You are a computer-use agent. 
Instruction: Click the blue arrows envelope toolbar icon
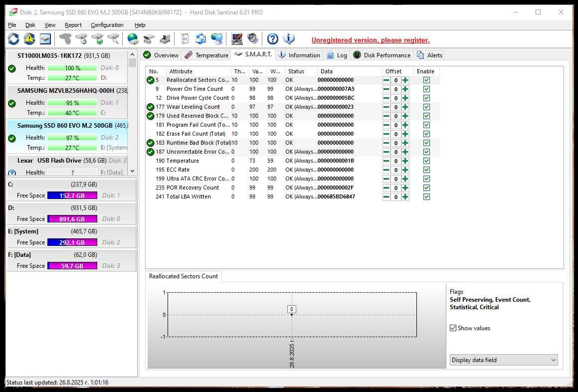pos(201,39)
